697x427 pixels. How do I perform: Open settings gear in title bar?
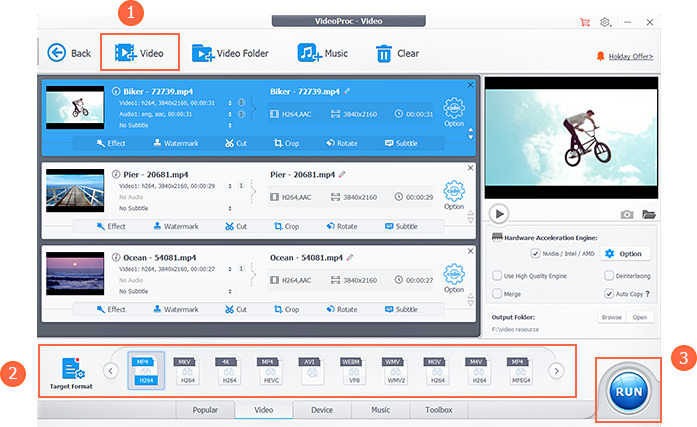(605, 22)
